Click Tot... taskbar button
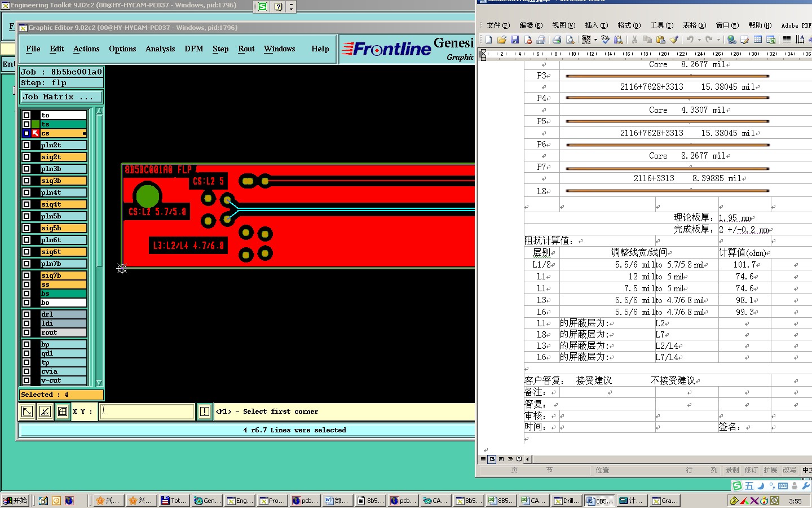The image size is (812, 508). click(x=174, y=501)
